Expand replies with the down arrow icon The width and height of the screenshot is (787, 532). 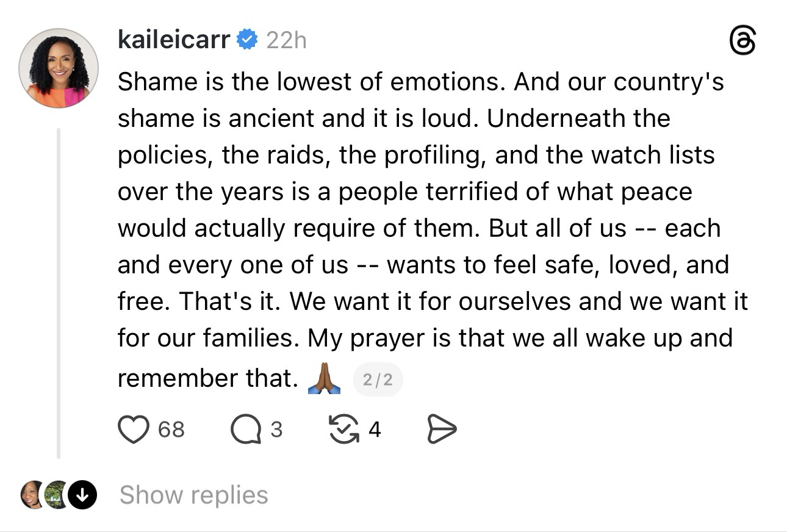click(x=82, y=495)
